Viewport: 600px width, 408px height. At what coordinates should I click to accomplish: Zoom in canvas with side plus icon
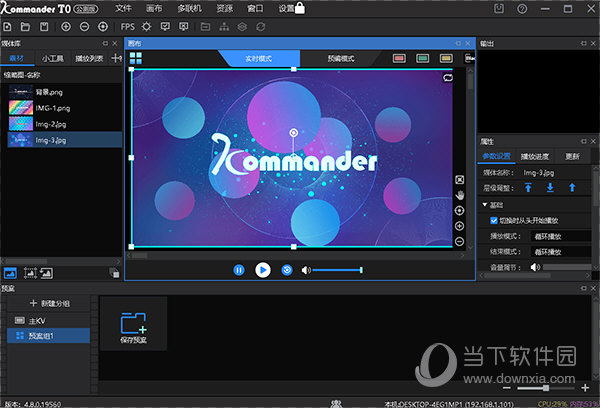coord(460,226)
